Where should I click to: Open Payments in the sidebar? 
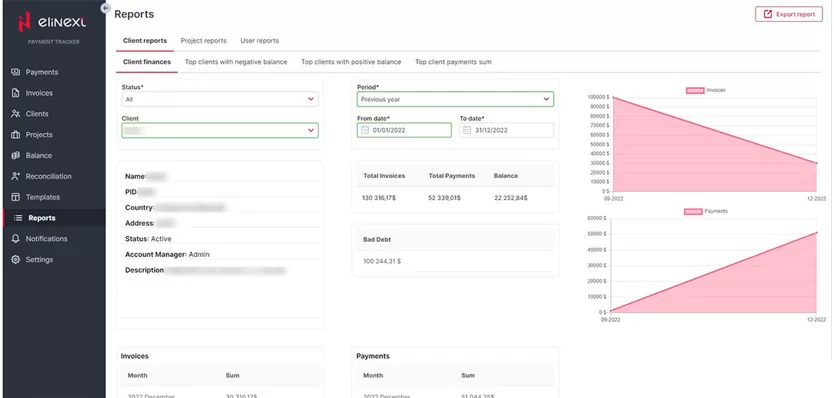pyautogui.click(x=41, y=72)
